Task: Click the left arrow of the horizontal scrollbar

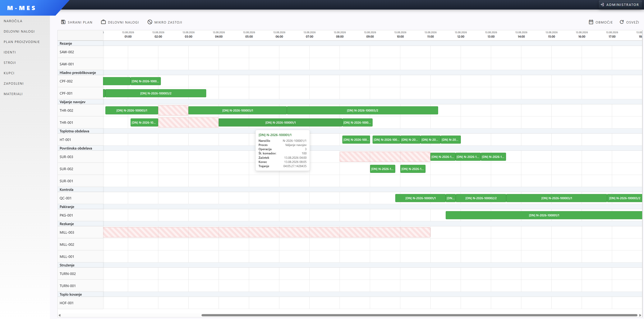Action: (x=59, y=315)
